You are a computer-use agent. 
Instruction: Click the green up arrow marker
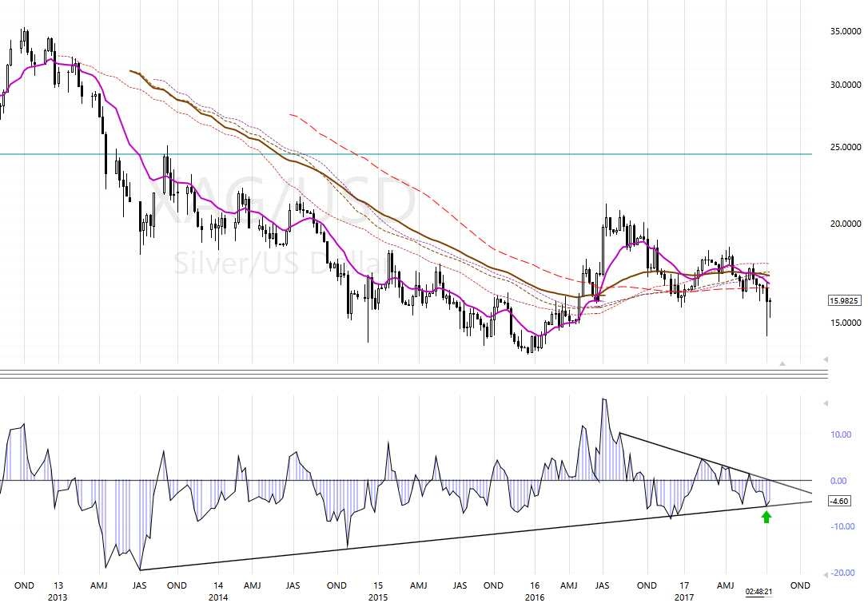766,517
